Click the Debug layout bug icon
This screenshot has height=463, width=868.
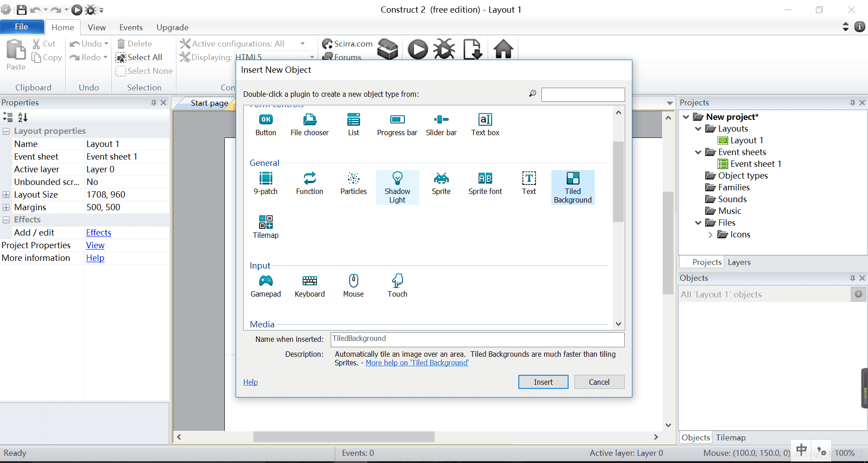444,49
